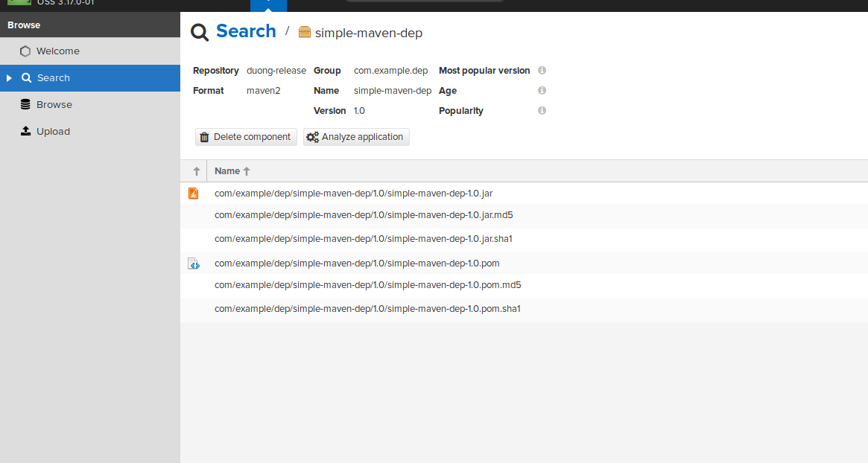Screen dimensions: 868x463
Task: Click the maven2 format value
Action: [x=264, y=91]
